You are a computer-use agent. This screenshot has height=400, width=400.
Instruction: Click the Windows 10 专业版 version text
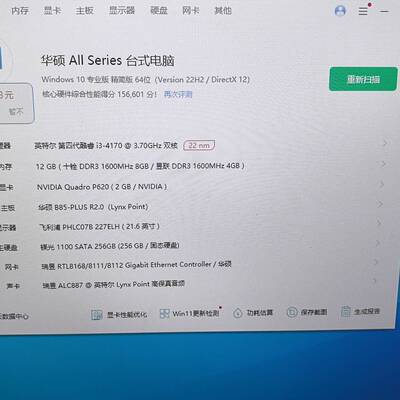click(x=146, y=80)
